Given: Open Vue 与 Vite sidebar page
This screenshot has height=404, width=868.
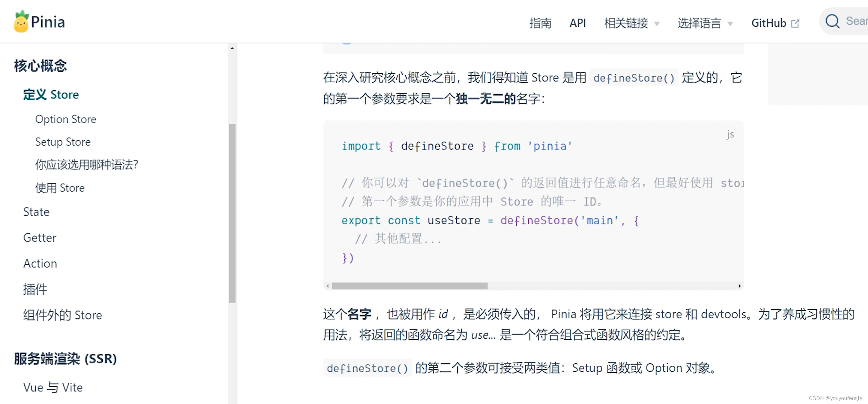Looking at the screenshot, I should coord(53,388).
